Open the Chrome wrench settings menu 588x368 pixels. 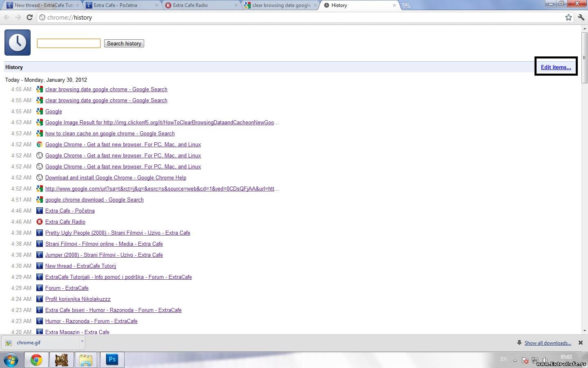[x=581, y=17]
